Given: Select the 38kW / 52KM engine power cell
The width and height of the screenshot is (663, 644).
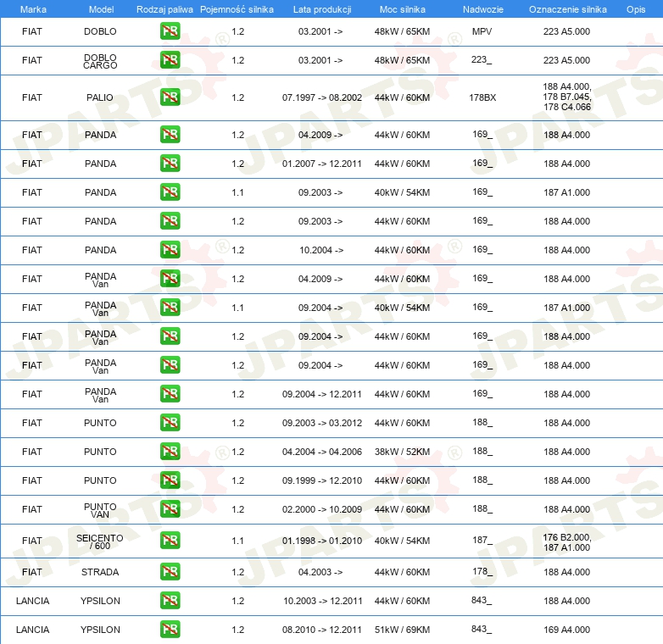Looking at the screenshot, I should [x=402, y=452].
